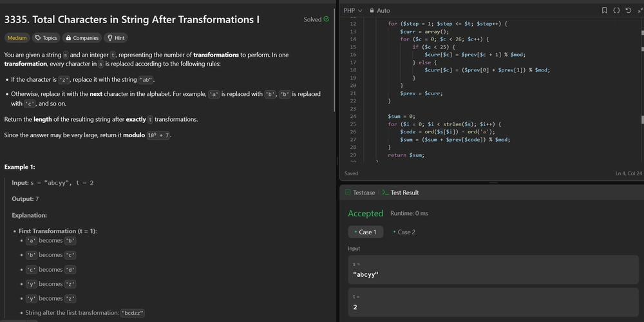Click the lock icon beside Auto
Image resolution: width=644 pixels, height=322 pixels.
pos(372,10)
